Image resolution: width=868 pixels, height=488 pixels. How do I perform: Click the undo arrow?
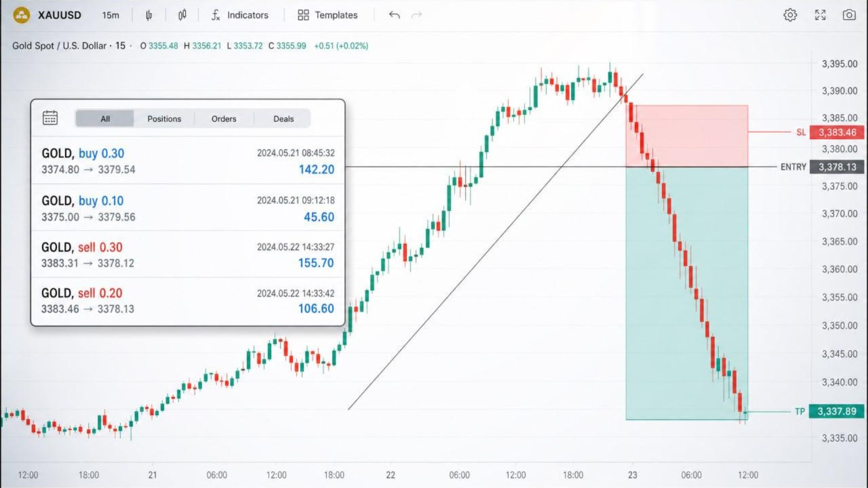tap(394, 15)
